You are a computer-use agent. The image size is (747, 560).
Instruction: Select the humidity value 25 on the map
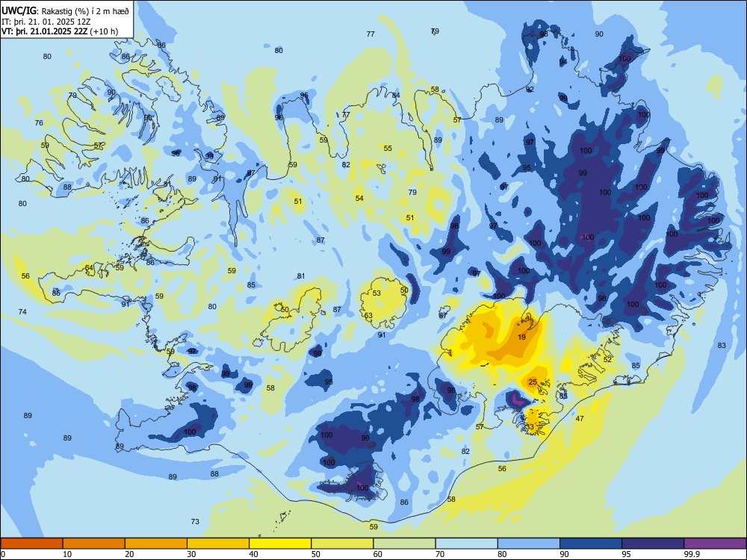[533, 382]
